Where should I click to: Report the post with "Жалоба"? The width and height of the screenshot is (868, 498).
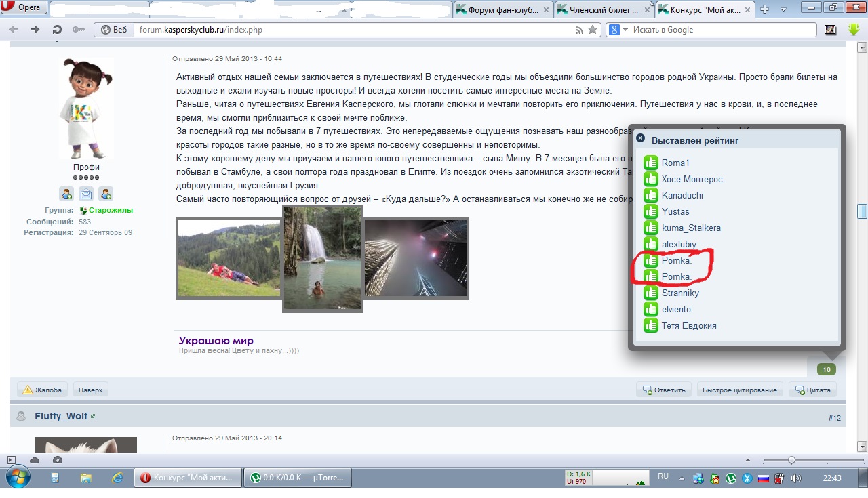click(43, 390)
